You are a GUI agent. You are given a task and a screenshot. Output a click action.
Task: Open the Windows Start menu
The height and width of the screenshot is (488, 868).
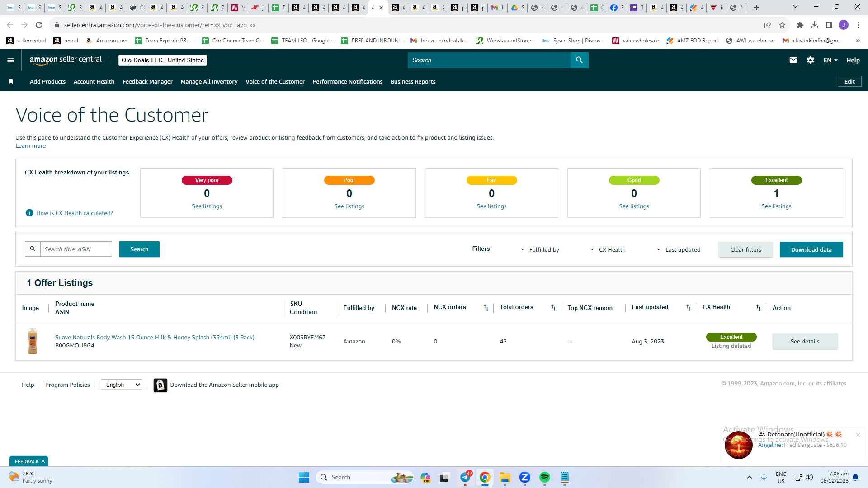[304, 477]
